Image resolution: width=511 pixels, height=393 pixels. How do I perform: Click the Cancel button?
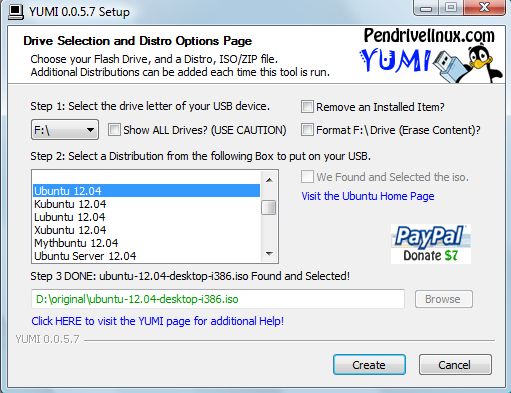point(455,365)
